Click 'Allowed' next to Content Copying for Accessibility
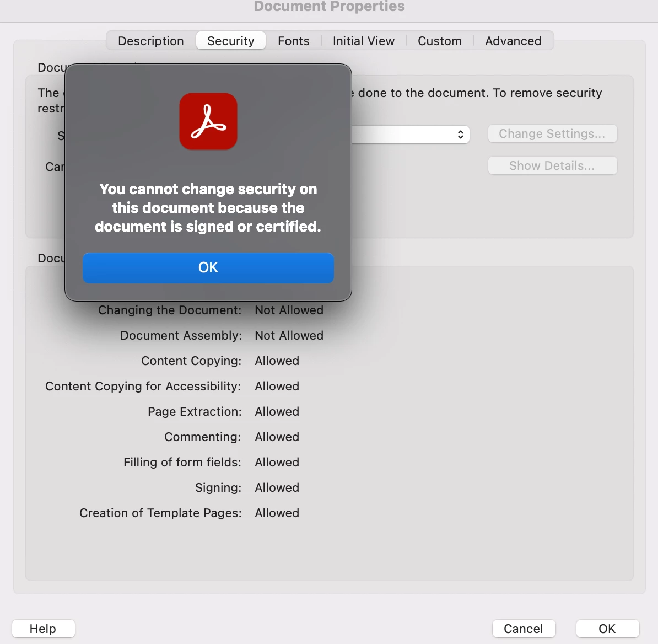The image size is (658, 644). point(277,386)
